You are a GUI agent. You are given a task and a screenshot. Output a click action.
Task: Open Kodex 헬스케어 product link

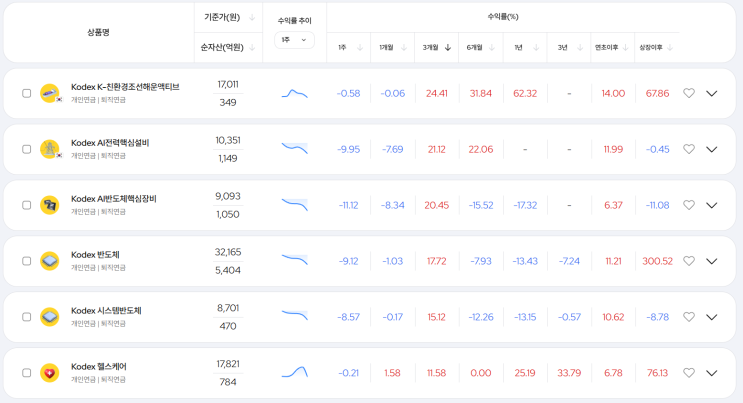[x=99, y=366]
